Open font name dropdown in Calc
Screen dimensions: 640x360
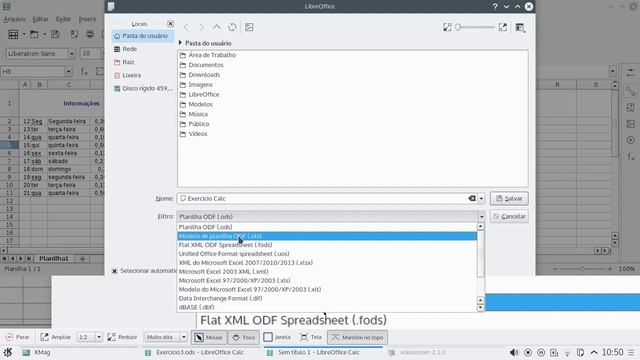pos(72,53)
